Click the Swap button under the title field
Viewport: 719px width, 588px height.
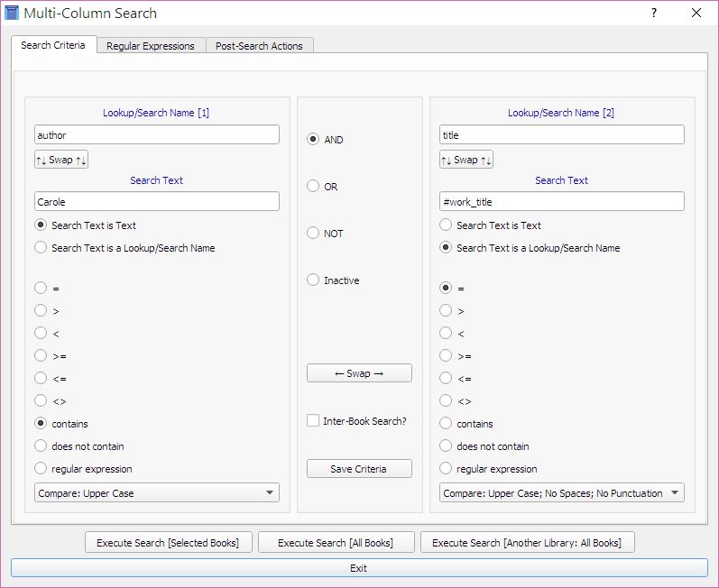(466, 160)
